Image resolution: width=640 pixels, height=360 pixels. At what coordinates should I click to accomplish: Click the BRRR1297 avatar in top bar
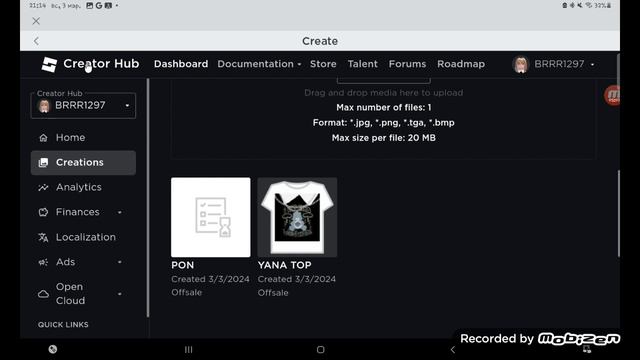point(521,64)
